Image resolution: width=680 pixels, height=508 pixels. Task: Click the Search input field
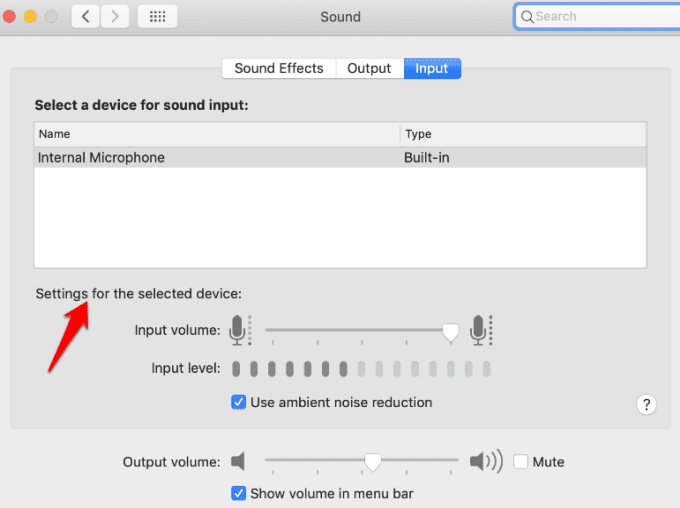coord(600,16)
